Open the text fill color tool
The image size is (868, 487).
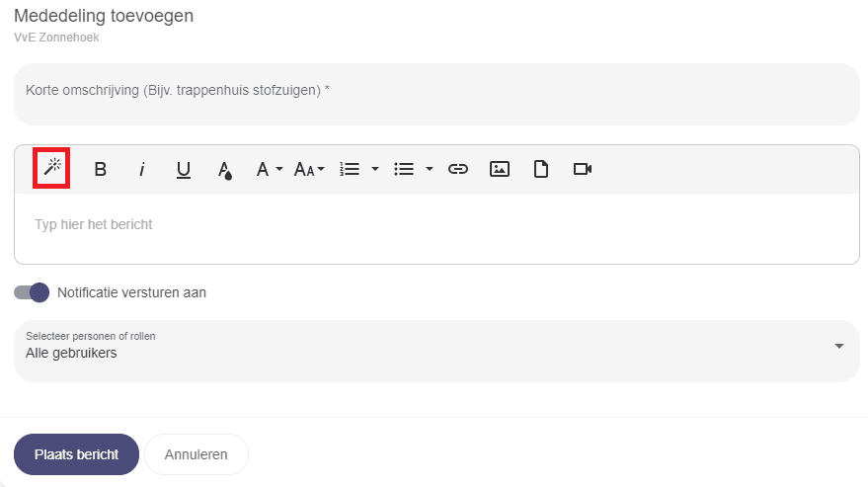[224, 170]
